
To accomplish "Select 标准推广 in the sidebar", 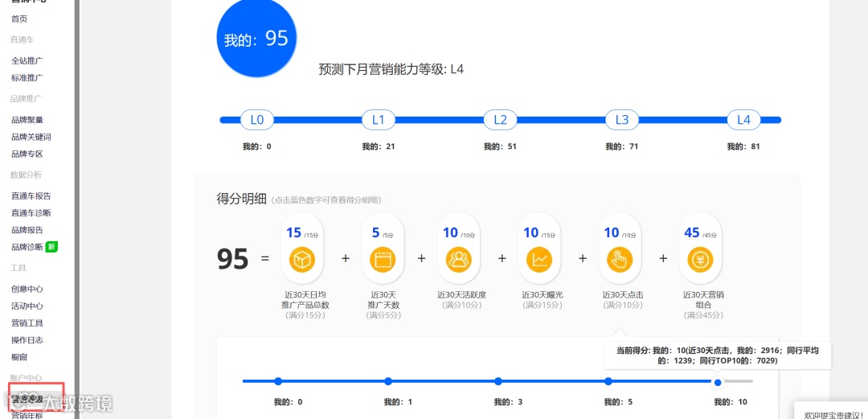I will pos(27,77).
